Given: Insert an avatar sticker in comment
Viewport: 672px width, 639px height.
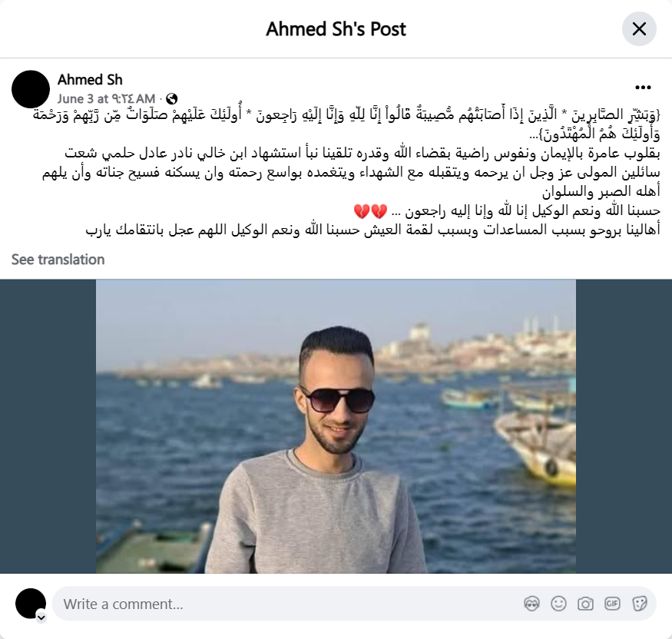Looking at the screenshot, I should tap(531, 604).
